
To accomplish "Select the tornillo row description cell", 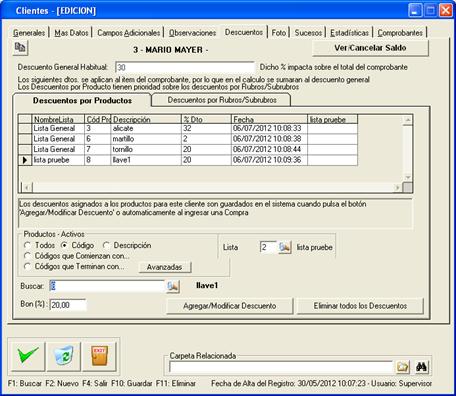I will coord(146,149).
